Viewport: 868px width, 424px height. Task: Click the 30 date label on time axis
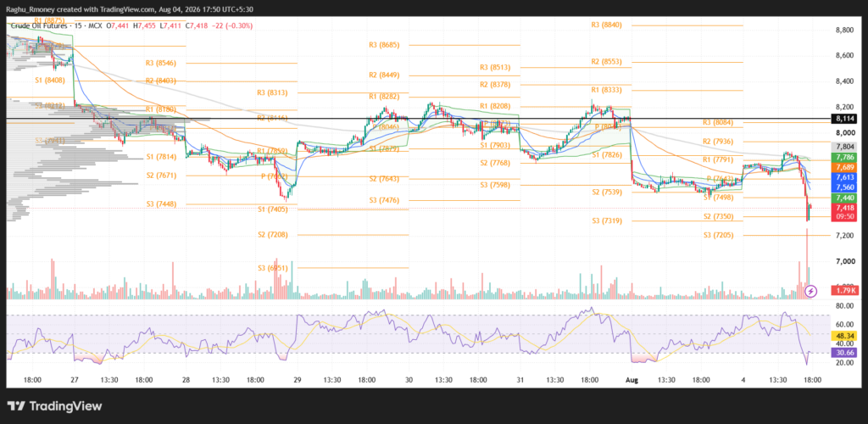(x=409, y=380)
